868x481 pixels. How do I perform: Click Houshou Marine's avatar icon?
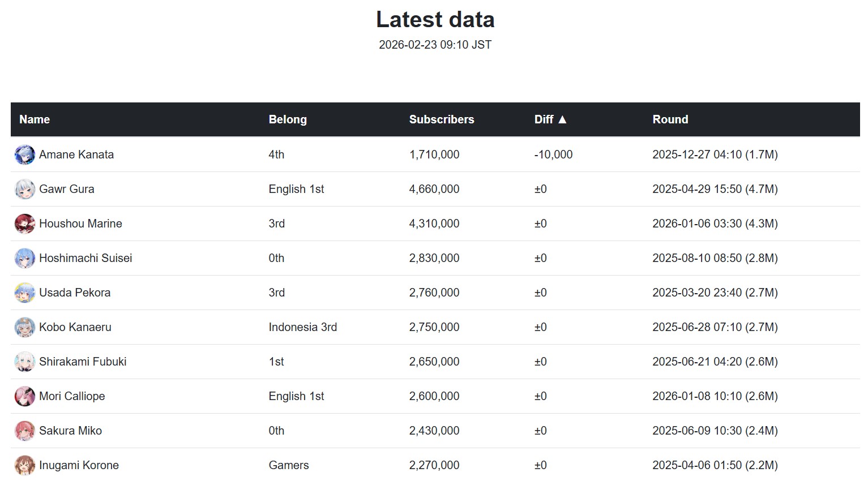pyautogui.click(x=25, y=224)
